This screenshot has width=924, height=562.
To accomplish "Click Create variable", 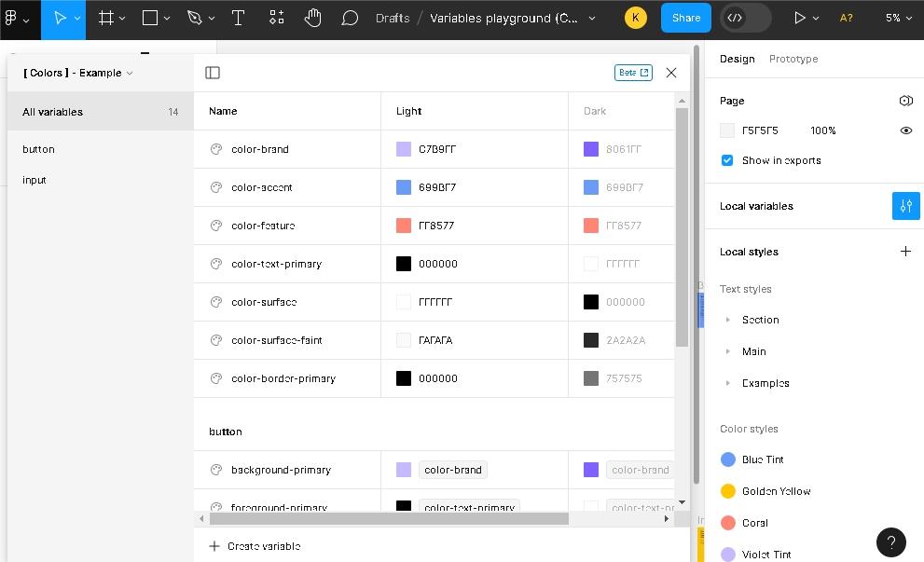I will [x=255, y=546].
